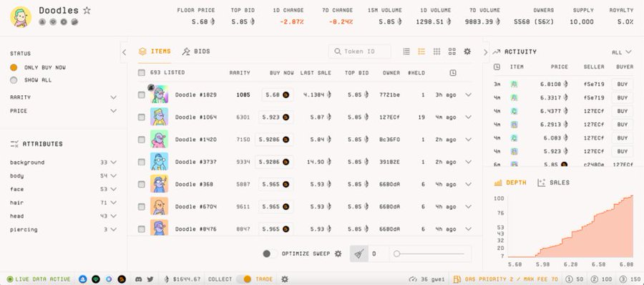The width and height of the screenshot is (644, 285).
Task: Collapse right activity panel with arrow
Action: [x=485, y=52]
